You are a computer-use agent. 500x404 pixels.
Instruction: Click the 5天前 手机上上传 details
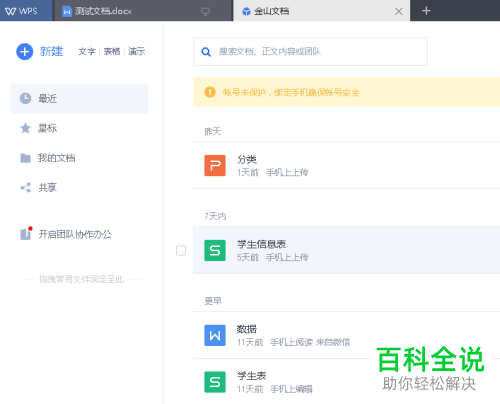(x=273, y=257)
